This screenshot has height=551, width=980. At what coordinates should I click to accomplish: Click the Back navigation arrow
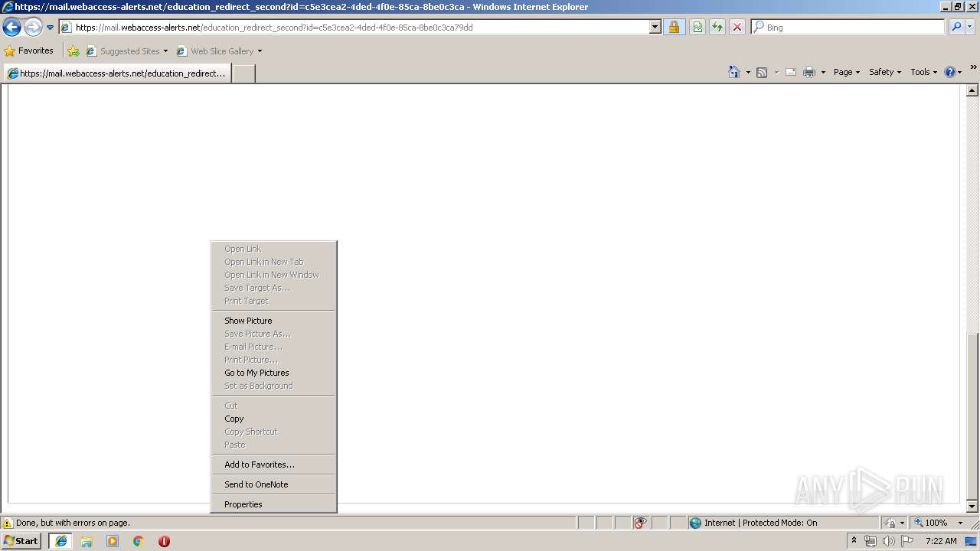(x=11, y=28)
